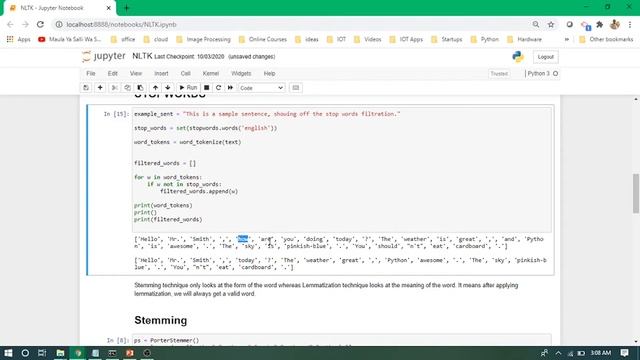Open the cell type Code dropdown
640x360 pixels.
[262, 88]
